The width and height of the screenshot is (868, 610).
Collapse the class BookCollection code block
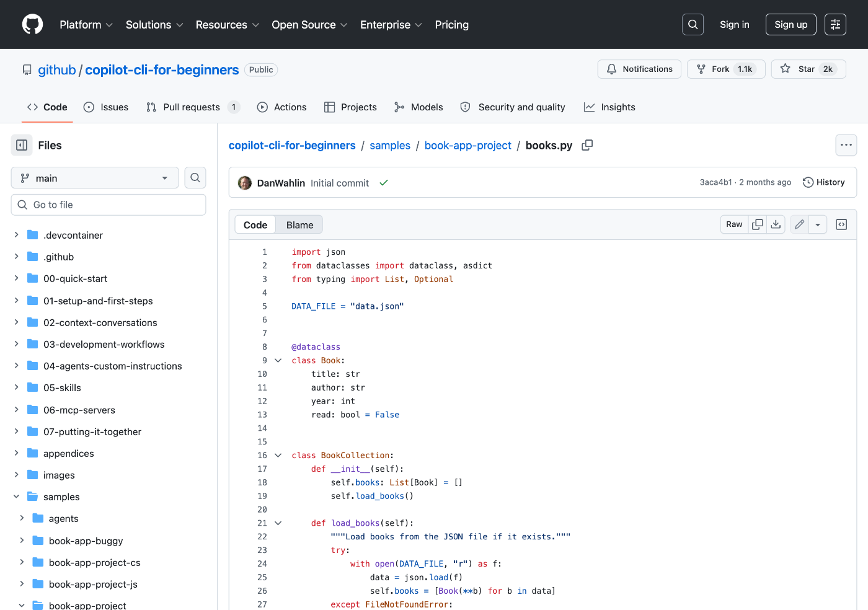pos(278,456)
